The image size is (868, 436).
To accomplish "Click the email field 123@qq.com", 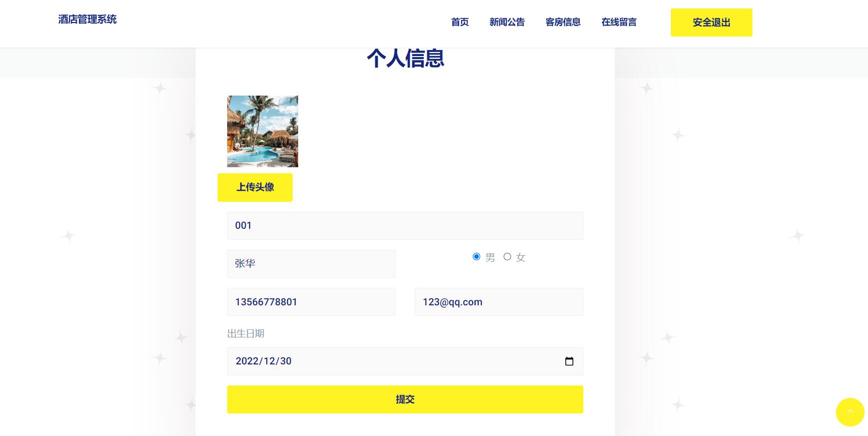I will tap(499, 302).
